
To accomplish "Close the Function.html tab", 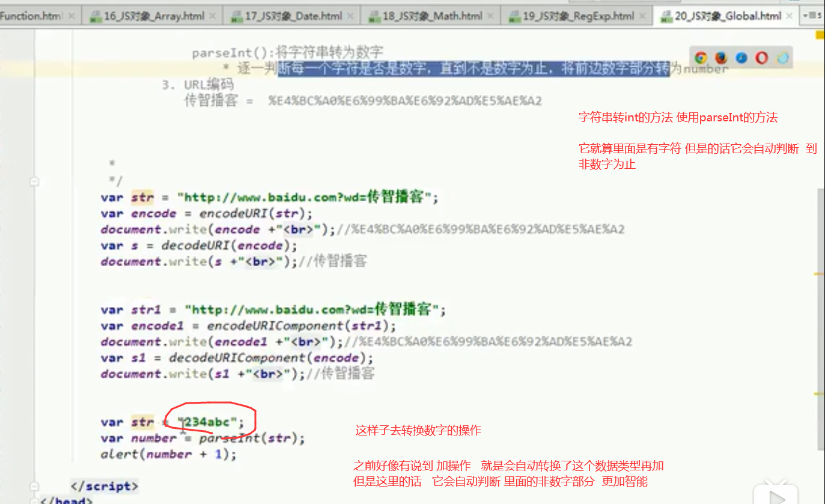I will click(73, 17).
